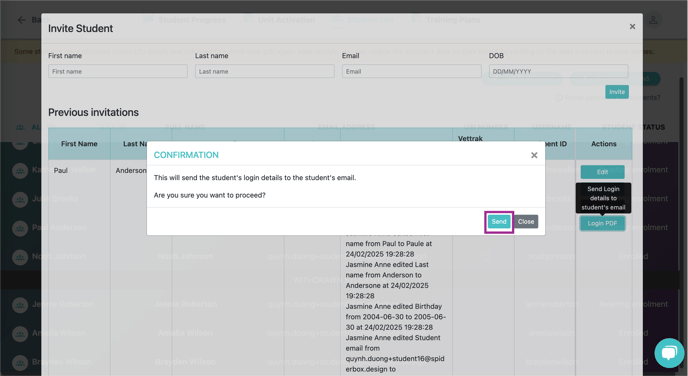Click the 'Previous invitations' heading
The width and height of the screenshot is (688, 376).
tap(93, 112)
